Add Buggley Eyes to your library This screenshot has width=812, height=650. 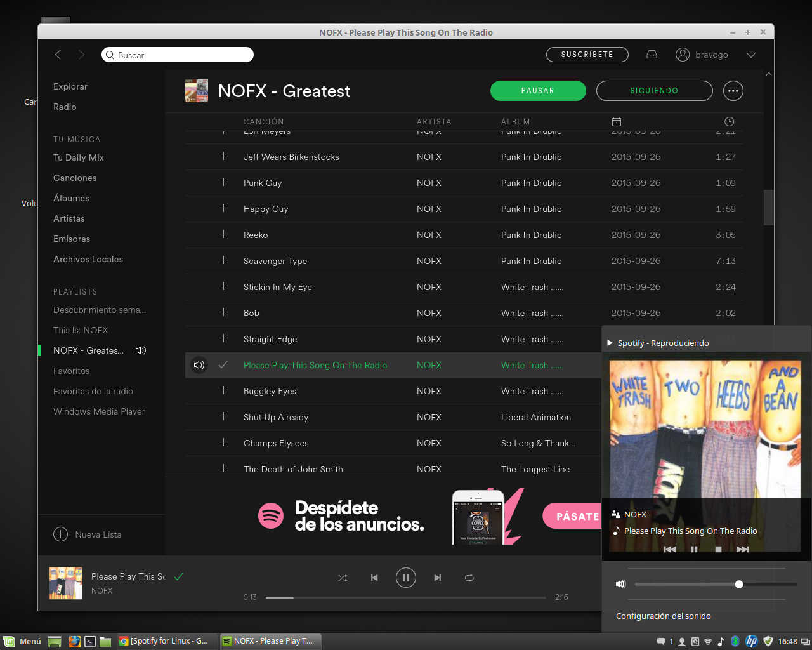223,390
